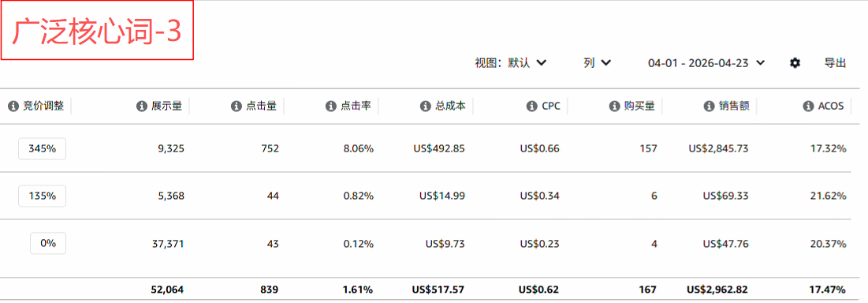Click info icon beside 竞价调整 header
This screenshot has width=868, height=303.
click(x=13, y=106)
